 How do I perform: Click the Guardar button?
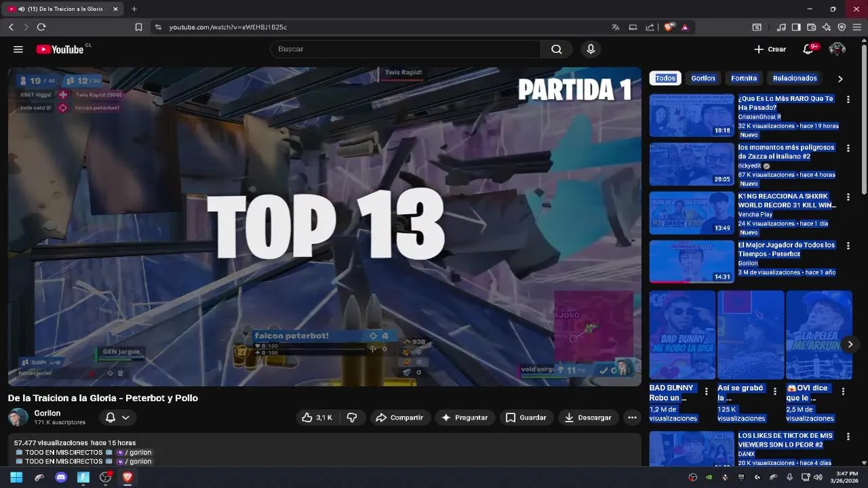click(526, 418)
